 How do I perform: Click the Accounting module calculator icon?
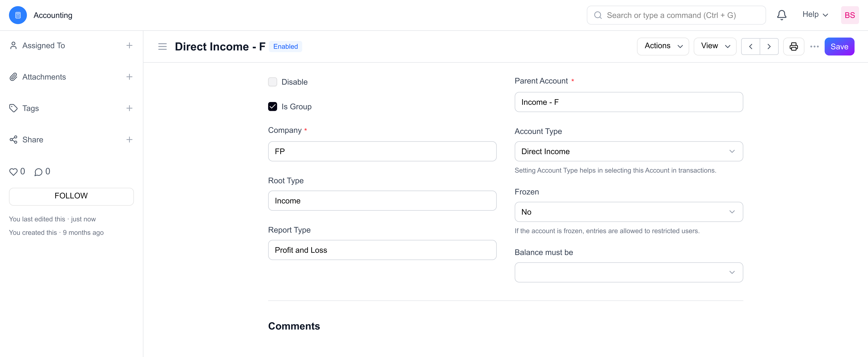coord(18,15)
